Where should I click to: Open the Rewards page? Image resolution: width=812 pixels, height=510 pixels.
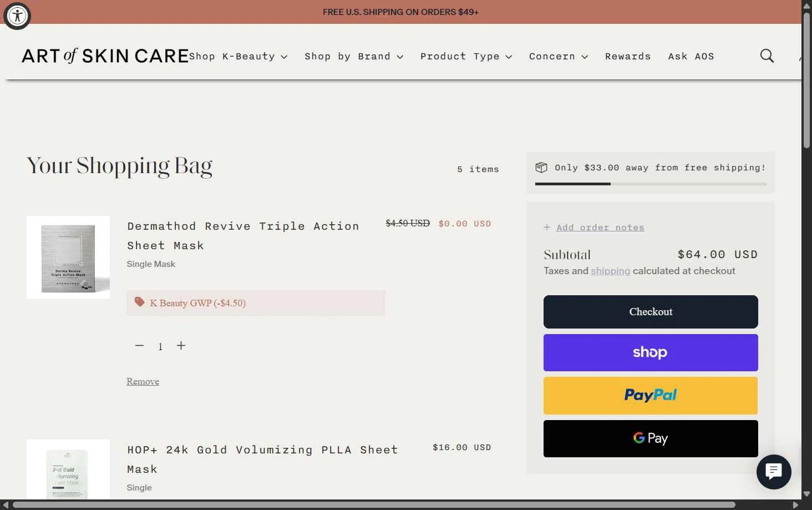[x=628, y=57]
